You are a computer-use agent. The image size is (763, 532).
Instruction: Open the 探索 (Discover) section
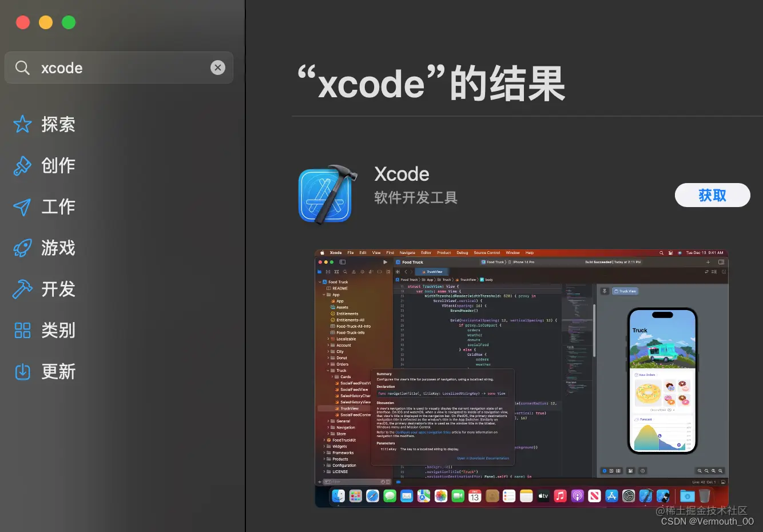tap(45, 124)
